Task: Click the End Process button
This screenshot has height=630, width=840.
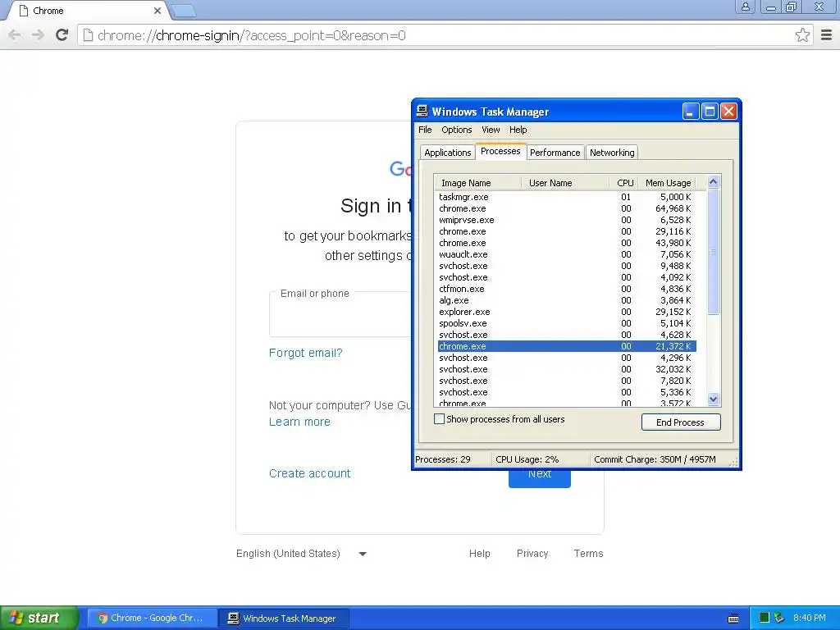Action: click(680, 422)
